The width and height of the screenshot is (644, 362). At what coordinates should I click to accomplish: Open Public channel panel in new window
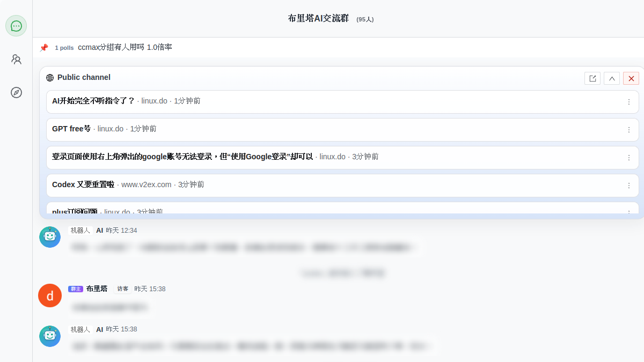pyautogui.click(x=592, y=78)
